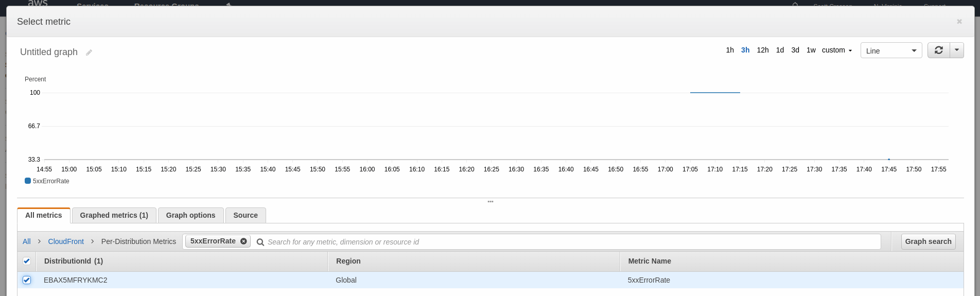Uncheck the EBAX5MFRYKMC2 metric row

coord(27,280)
